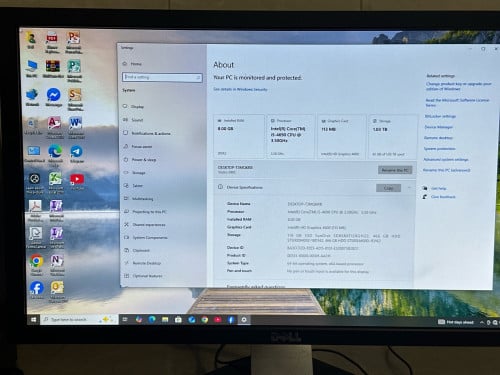Click the Get help link

pyautogui.click(x=438, y=188)
